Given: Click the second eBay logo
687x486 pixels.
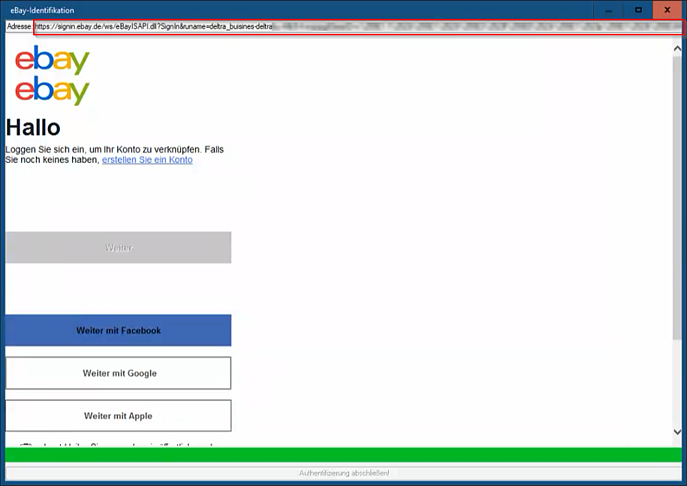Looking at the screenshot, I should pyautogui.click(x=52, y=90).
